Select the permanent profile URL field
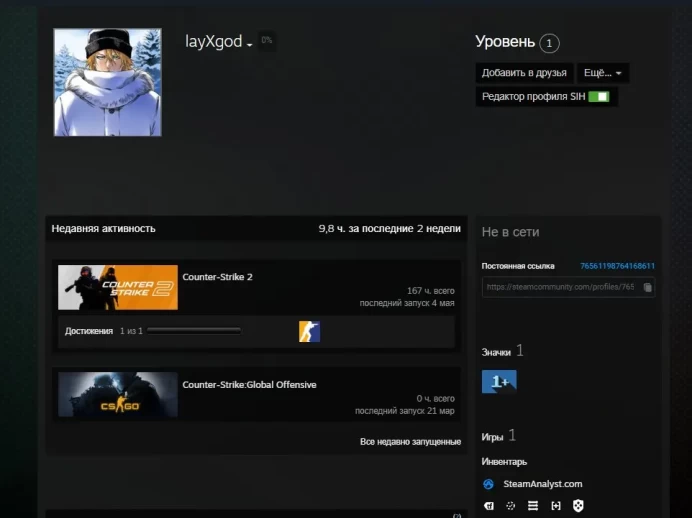The height and width of the screenshot is (518, 692). (x=568, y=287)
